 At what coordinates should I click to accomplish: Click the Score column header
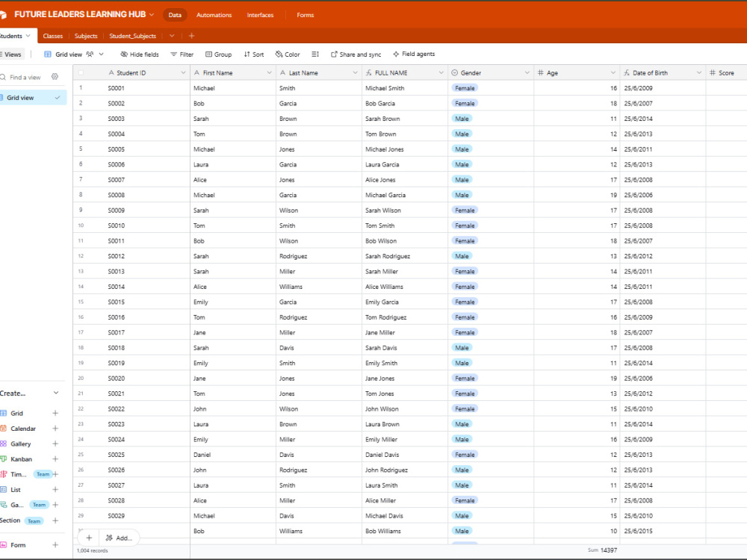tap(726, 73)
